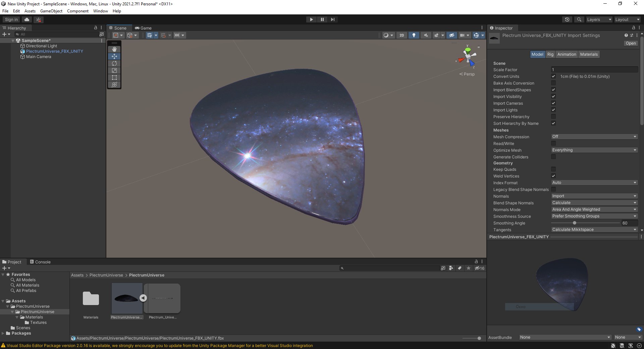
Task: Select the Move tool
Action: [x=114, y=56]
